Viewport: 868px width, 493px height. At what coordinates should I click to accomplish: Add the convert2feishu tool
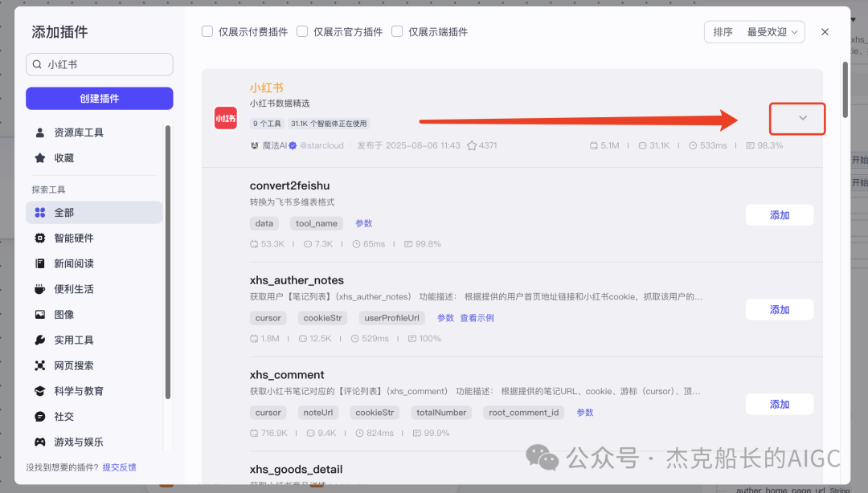(x=780, y=215)
